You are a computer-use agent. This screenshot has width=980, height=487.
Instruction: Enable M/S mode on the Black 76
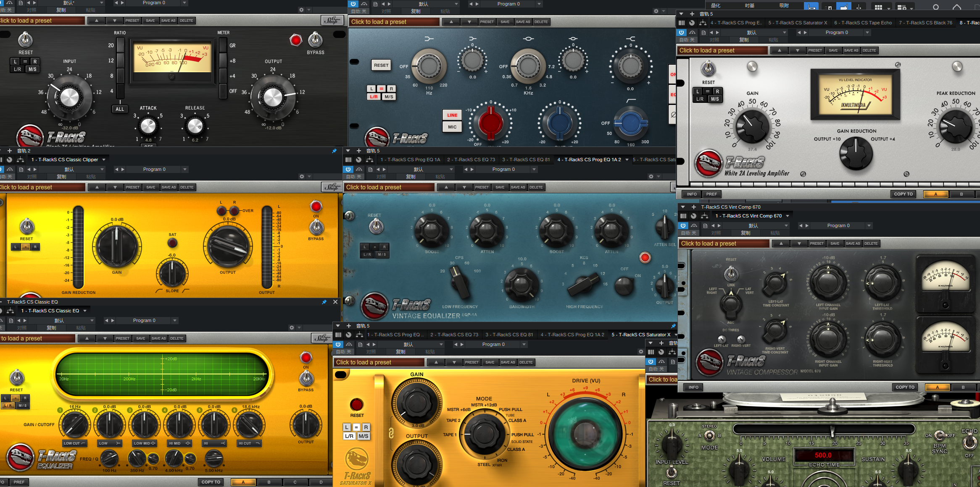(32, 69)
